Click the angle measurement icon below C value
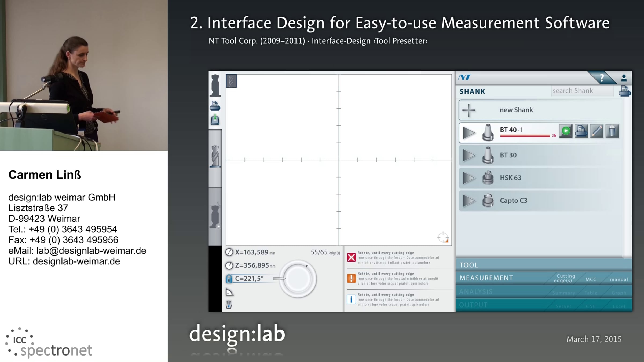Viewport: 644px width, 362px height. (229, 292)
